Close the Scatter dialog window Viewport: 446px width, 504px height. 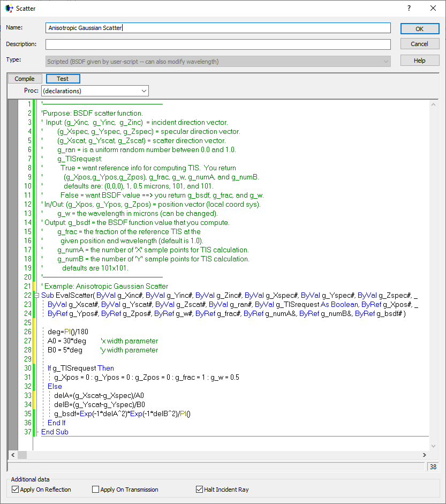coord(433,8)
